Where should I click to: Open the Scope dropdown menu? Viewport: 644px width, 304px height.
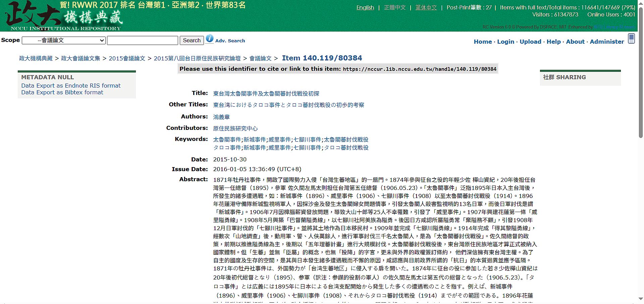(x=64, y=41)
